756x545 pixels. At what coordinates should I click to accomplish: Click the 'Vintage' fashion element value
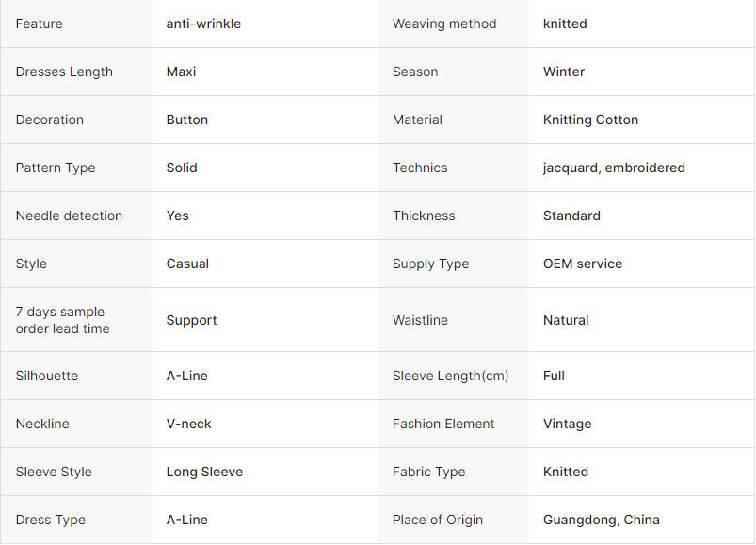pos(567,425)
